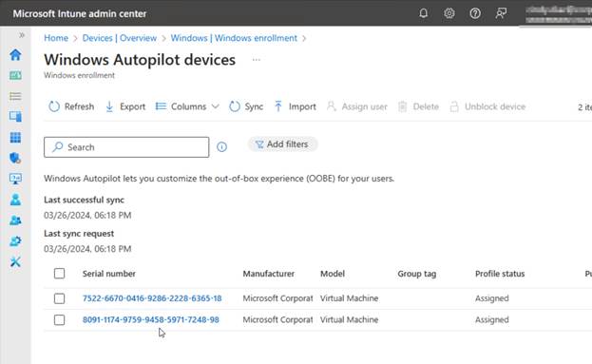Open the settings gear in the header

tap(449, 13)
